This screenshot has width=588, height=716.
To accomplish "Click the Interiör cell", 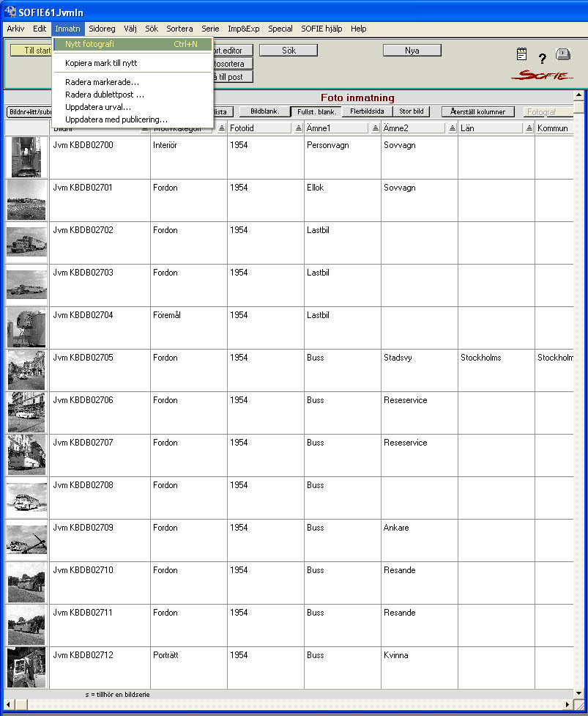I will (x=189, y=158).
